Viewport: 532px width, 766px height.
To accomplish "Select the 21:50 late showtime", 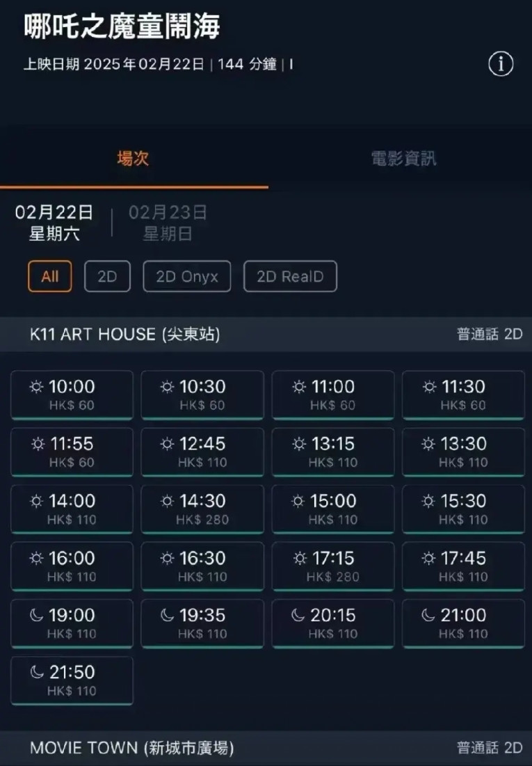I will [x=72, y=681].
